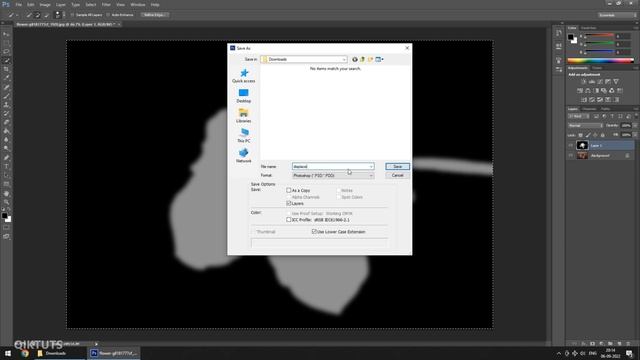Lock image pixels brush icon

(588, 135)
